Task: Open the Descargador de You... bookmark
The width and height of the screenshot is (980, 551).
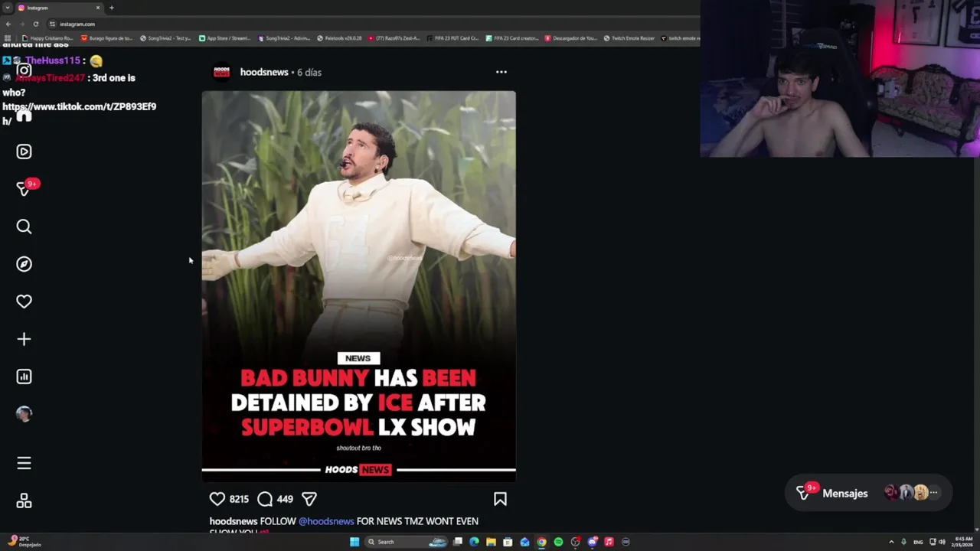Action: click(x=571, y=38)
